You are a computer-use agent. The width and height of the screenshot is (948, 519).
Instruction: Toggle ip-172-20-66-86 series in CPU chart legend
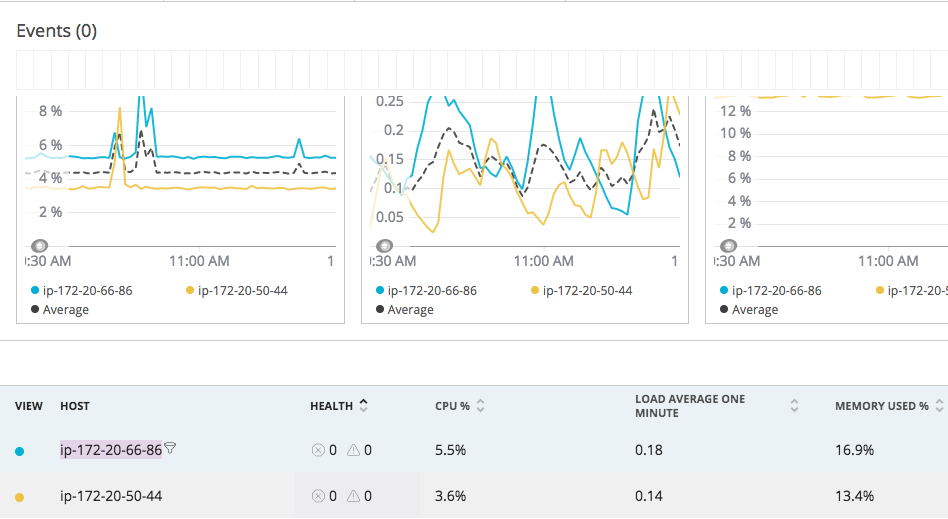pos(82,290)
